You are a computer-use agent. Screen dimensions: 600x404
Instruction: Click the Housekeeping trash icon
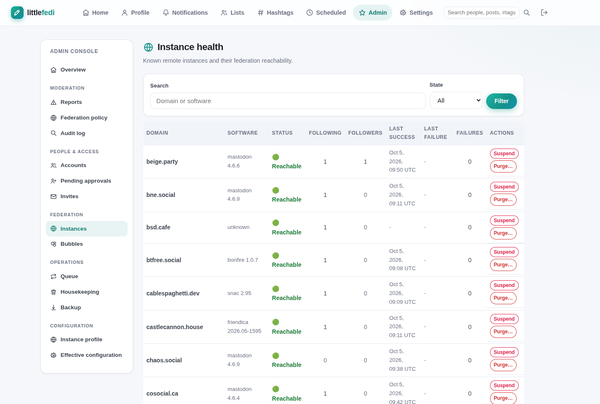point(54,292)
